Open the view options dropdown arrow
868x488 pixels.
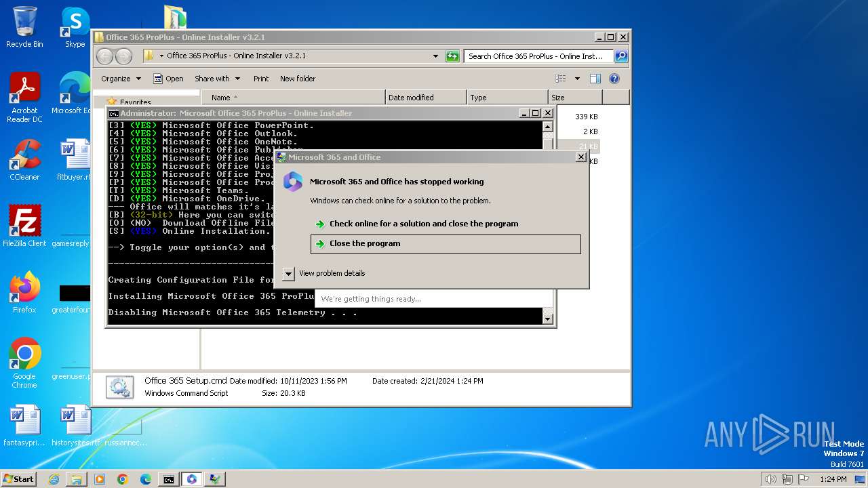pyautogui.click(x=577, y=79)
